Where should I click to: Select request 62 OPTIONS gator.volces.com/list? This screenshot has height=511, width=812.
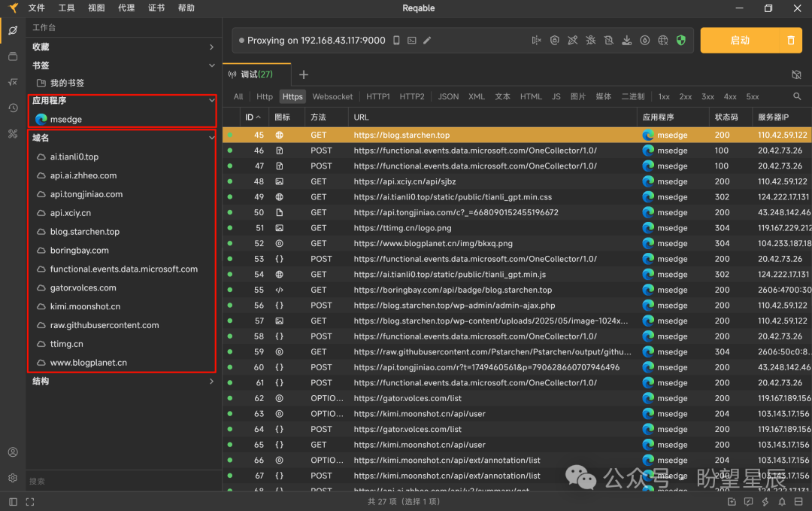coord(517,398)
